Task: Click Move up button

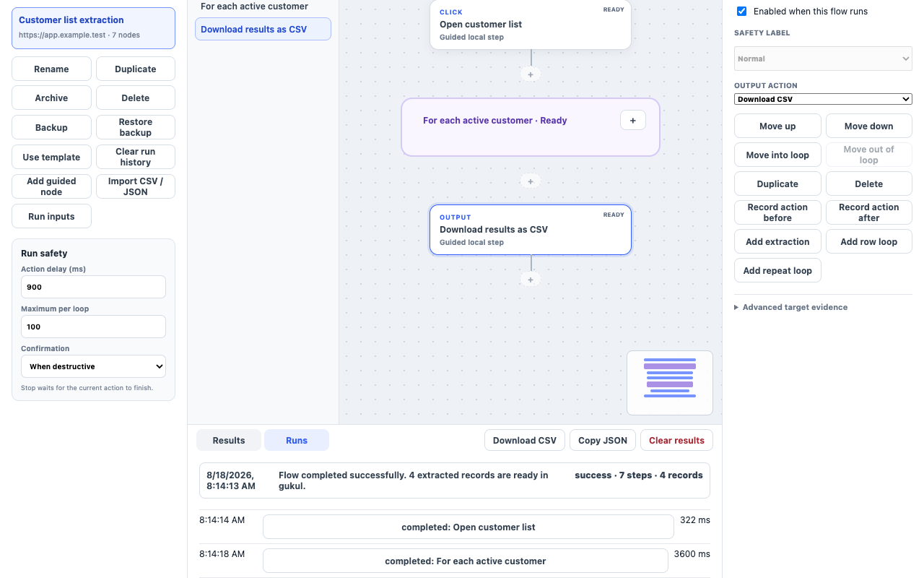Action: click(777, 126)
